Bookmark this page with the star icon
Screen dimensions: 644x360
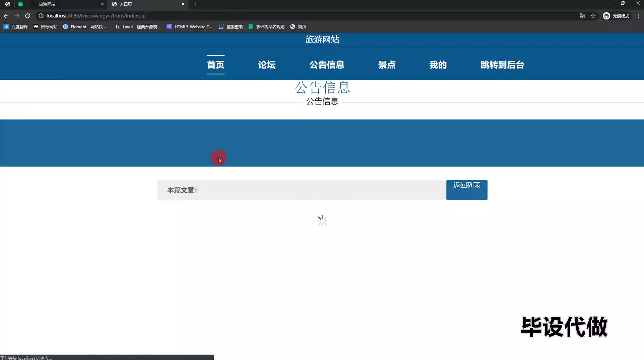tap(593, 16)
